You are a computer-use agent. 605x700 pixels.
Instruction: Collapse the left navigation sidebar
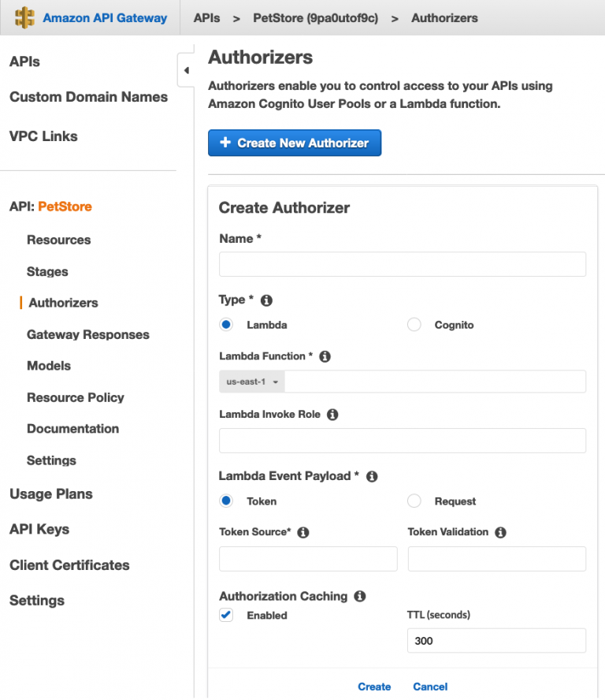[186, 70]
